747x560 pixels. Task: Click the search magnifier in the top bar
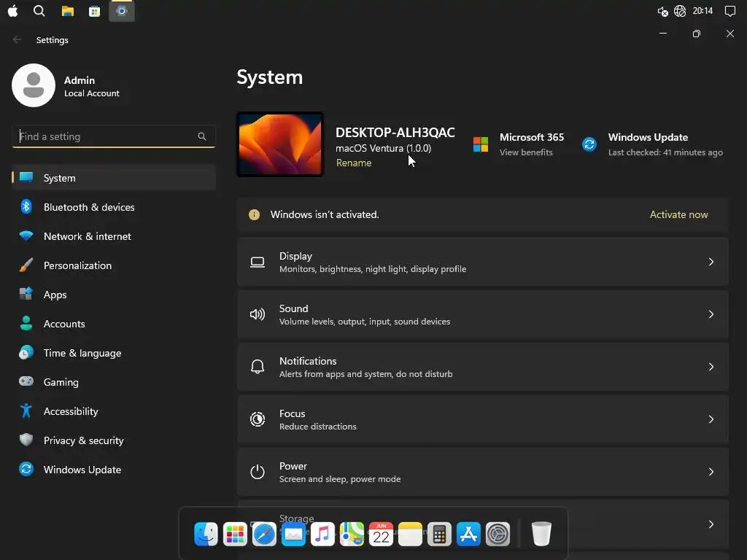click(39, 10)
